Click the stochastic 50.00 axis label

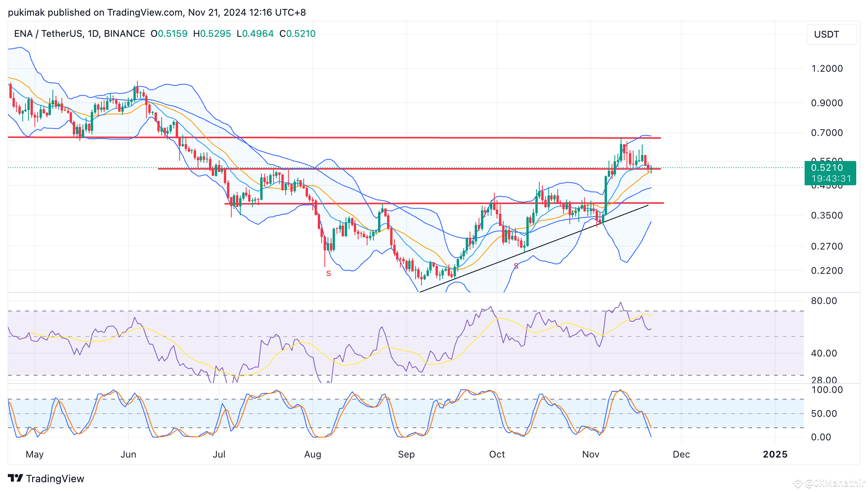coord(824,414)
